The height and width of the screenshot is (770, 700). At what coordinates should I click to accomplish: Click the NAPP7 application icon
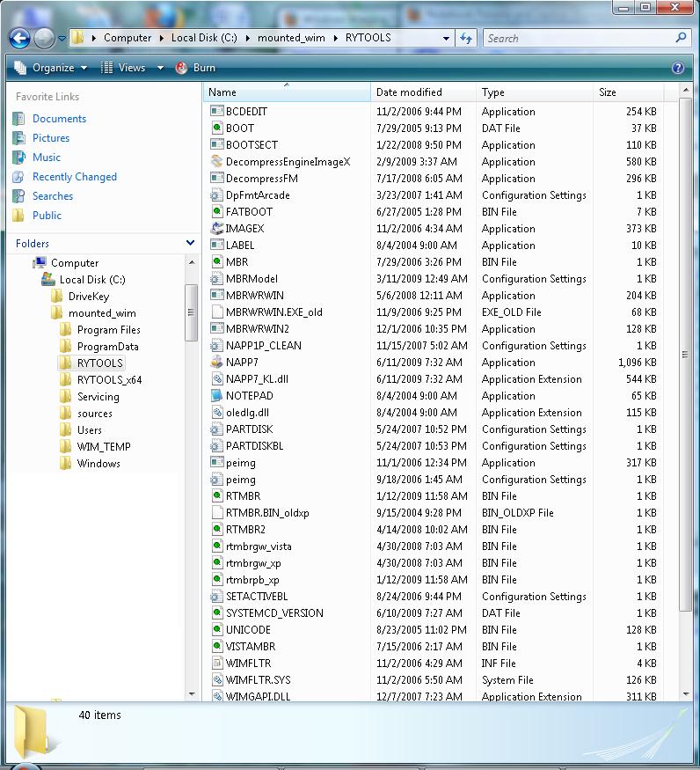tap(216, 362)
